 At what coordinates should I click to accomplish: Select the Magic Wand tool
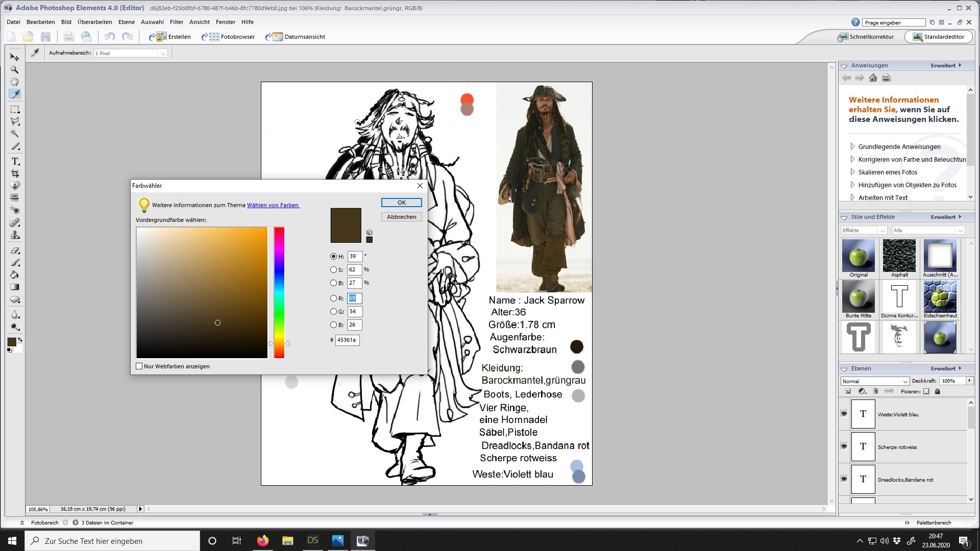pos(15,134)
